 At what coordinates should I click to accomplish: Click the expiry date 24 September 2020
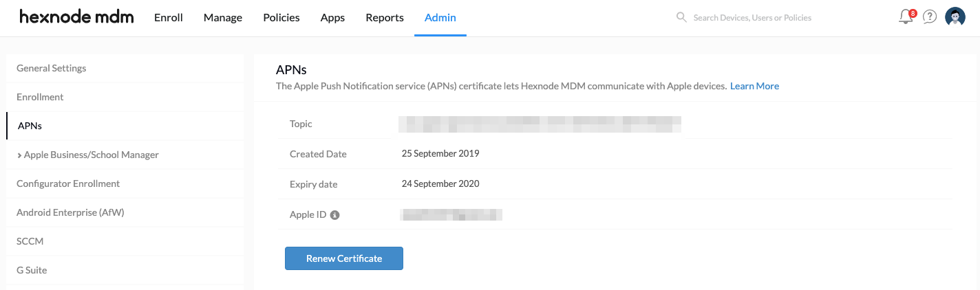point(440,183)
